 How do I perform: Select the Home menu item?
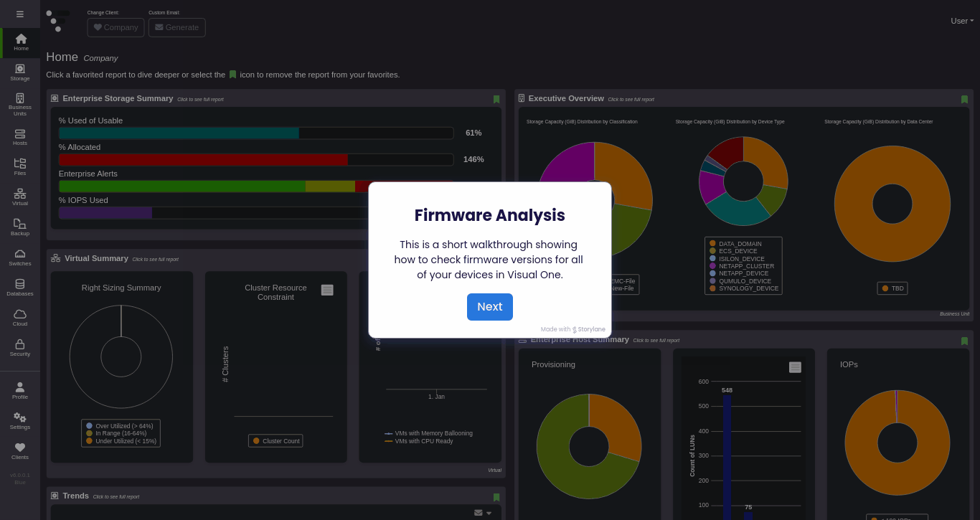pyautogui.click(x=21, y=42)
